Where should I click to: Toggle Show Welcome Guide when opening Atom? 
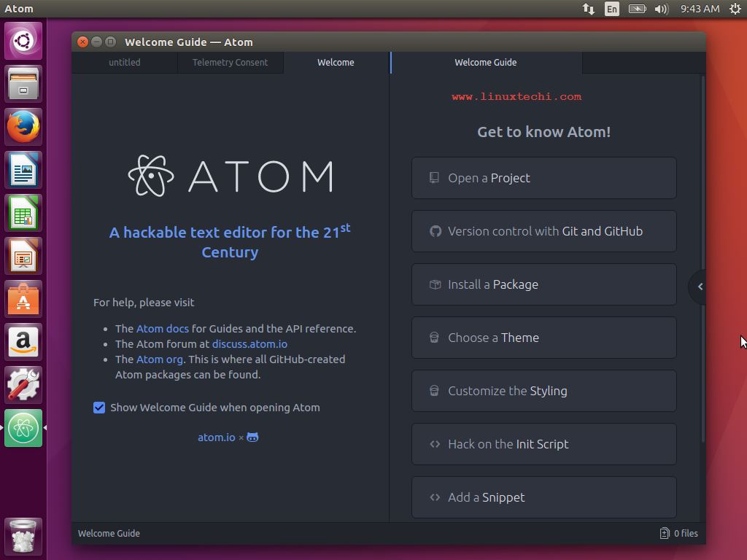(99, 408)
